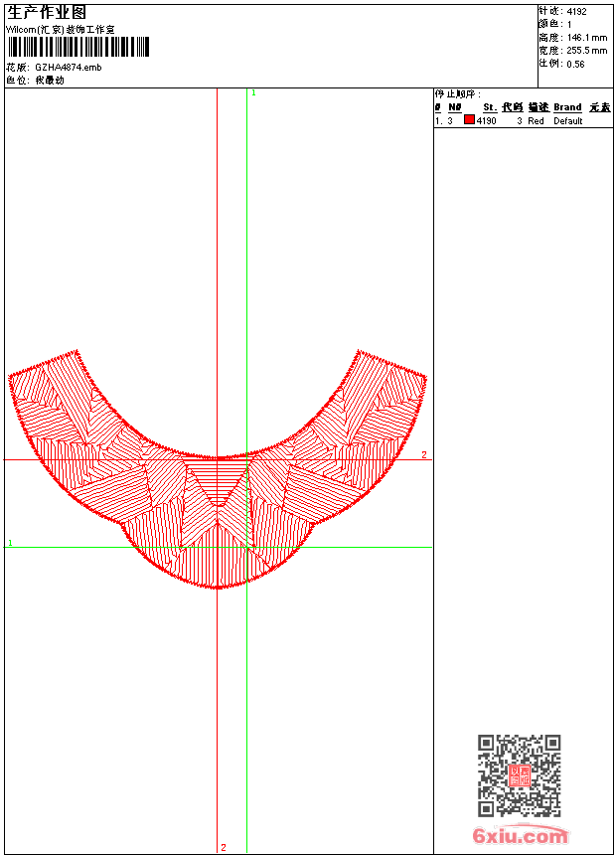The width and height of the screenshot is (616, 855).
Task: Click the red marker 2 at right edge
Action: tap(423, 454)
